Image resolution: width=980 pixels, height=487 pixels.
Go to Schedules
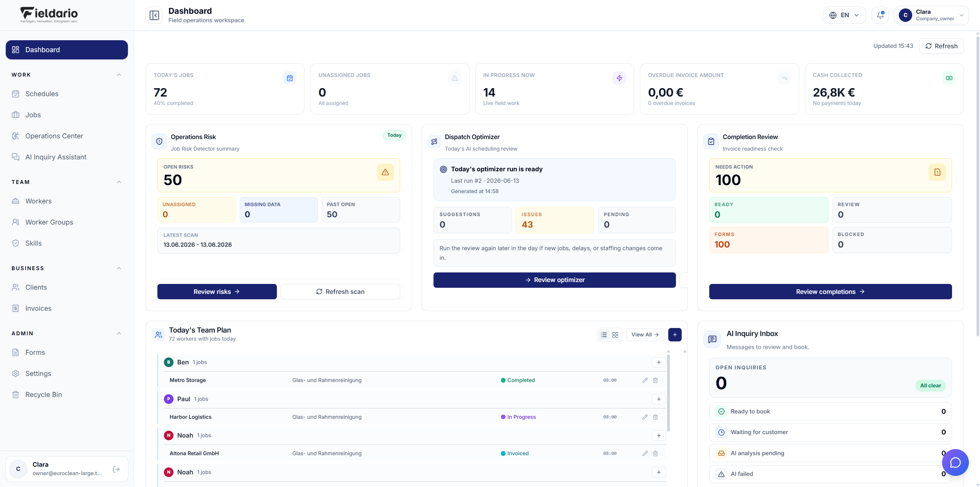67,94
